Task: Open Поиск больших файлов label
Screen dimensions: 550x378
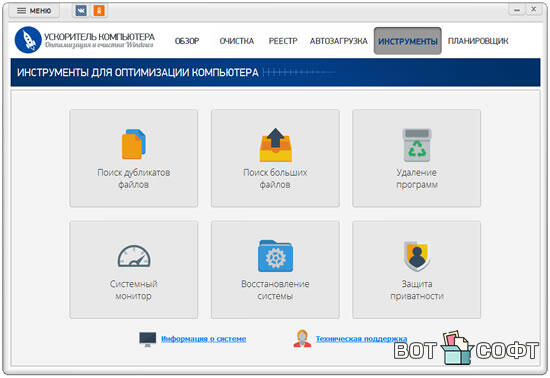Action: (x=275, y=178)
